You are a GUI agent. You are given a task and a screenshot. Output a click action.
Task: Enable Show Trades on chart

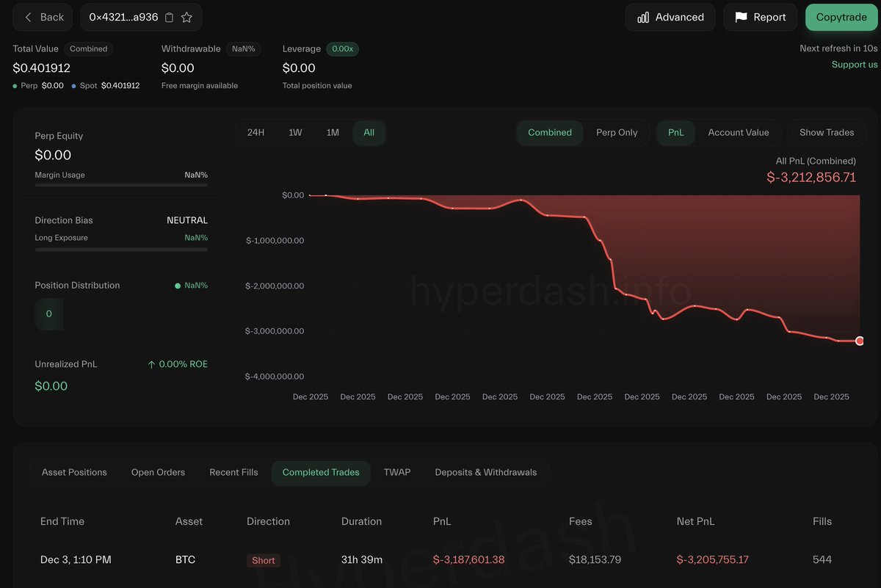(x=826, y=133)
